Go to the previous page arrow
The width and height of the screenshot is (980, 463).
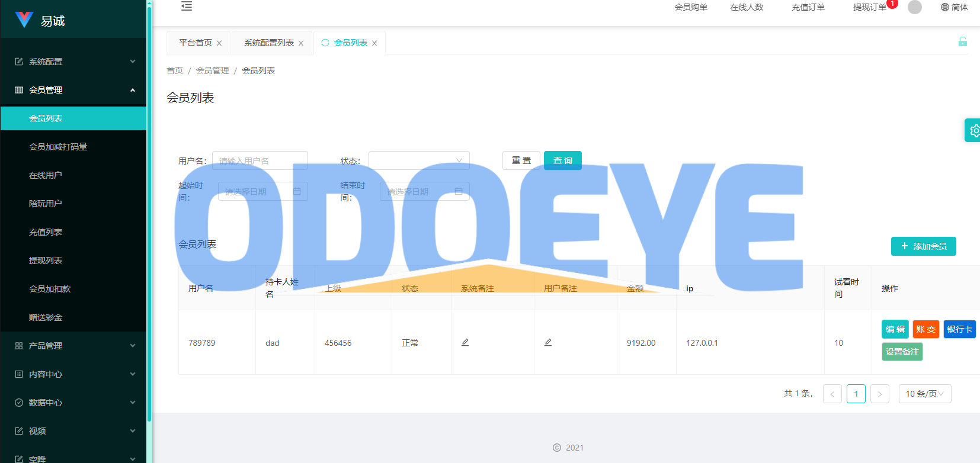pos(832,394)
